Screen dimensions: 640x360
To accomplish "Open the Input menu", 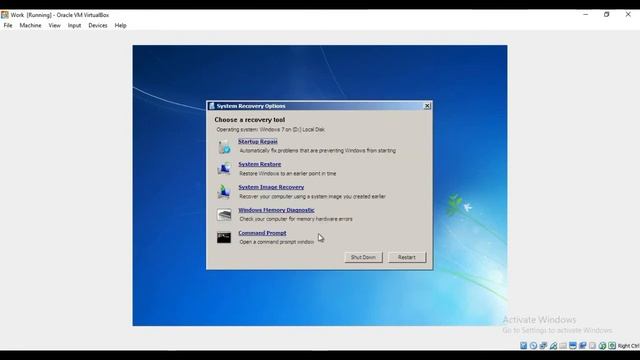I will tap(74, 25).
